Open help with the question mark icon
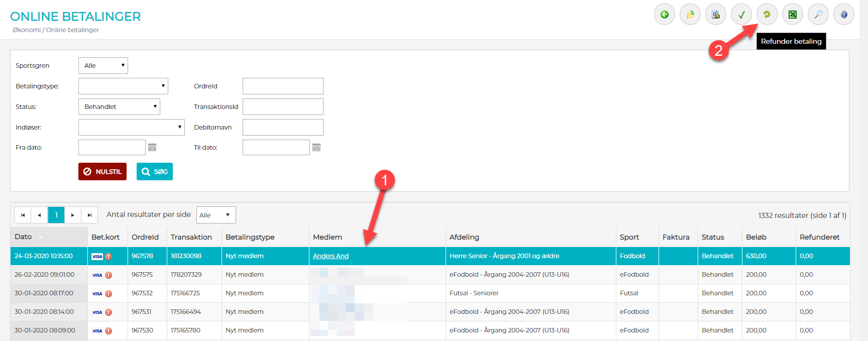Screen dimensions: 868x341 (x=843, y=15)
